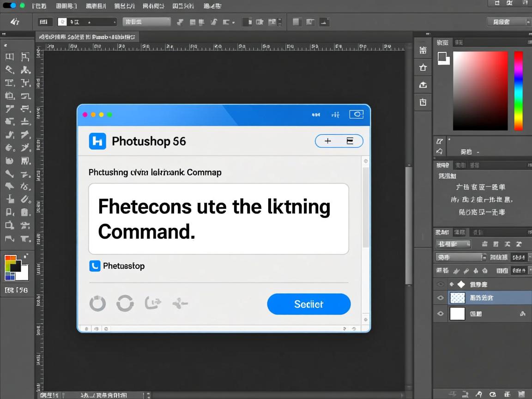
Task: Select the Move tool in the toolbar
Action: point(9,56)
